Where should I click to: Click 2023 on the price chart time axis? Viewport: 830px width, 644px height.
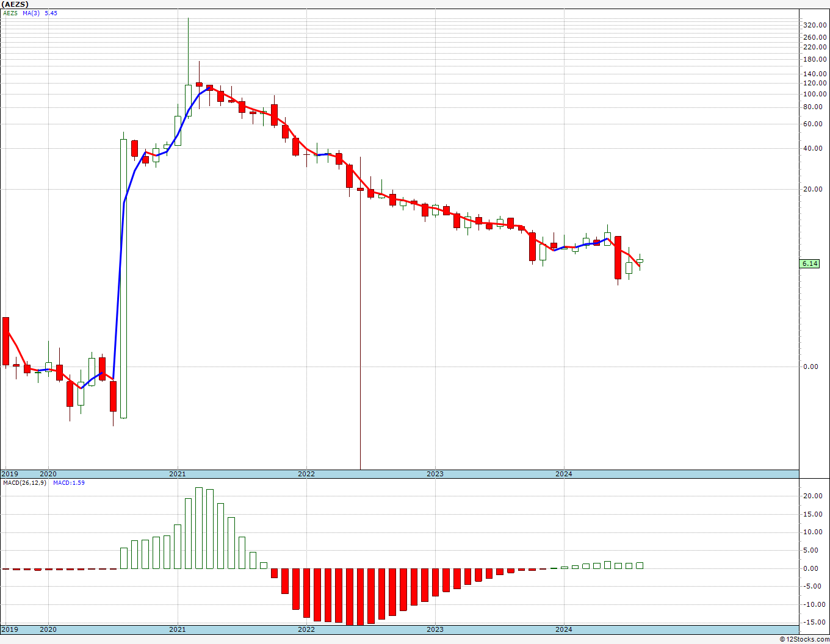point(435,474)
